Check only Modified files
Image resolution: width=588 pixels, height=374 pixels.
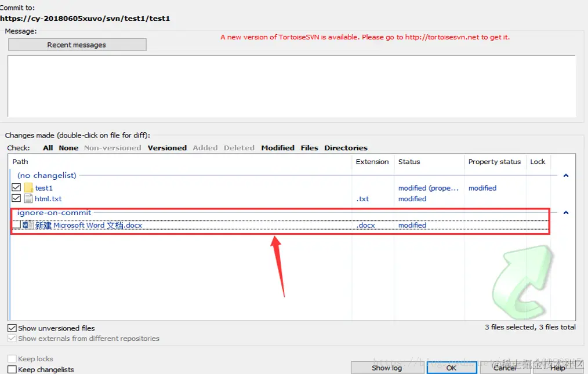click(x=278, y=148)
